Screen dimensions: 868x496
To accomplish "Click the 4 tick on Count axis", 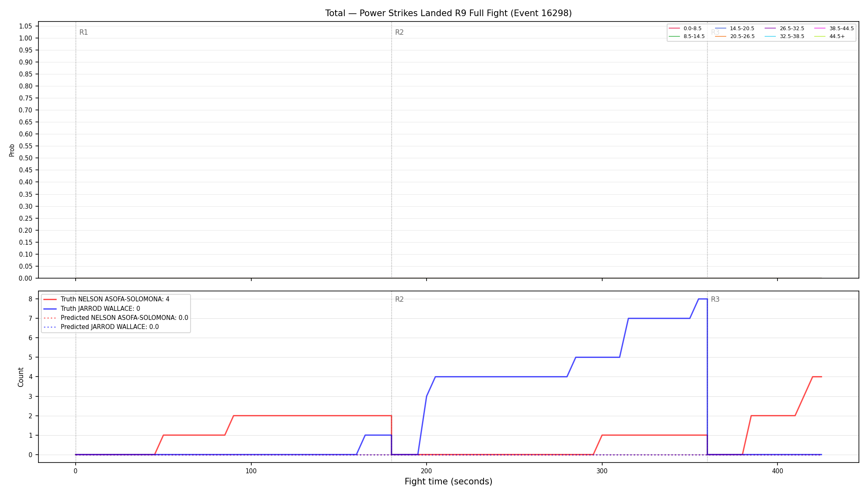I will point(30,377).
